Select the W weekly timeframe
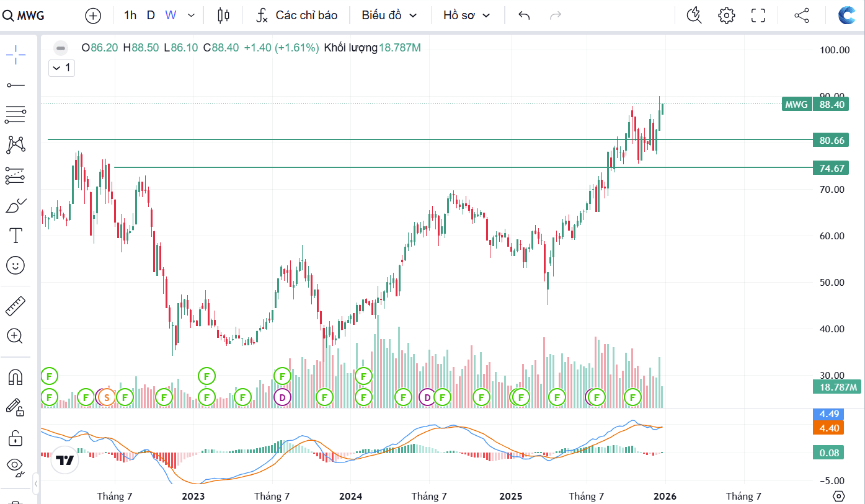Image resolution: width=865 pixels, height=504 pixels. click(x=171, y=15)
